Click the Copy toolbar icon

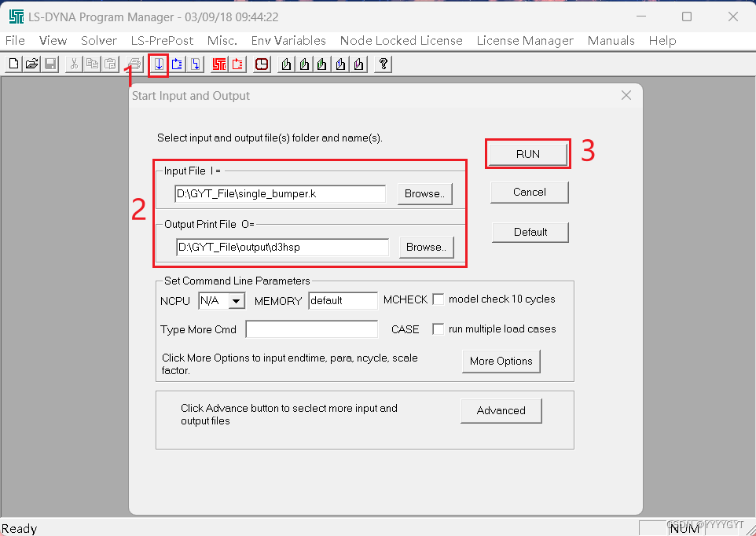[92, 64]
